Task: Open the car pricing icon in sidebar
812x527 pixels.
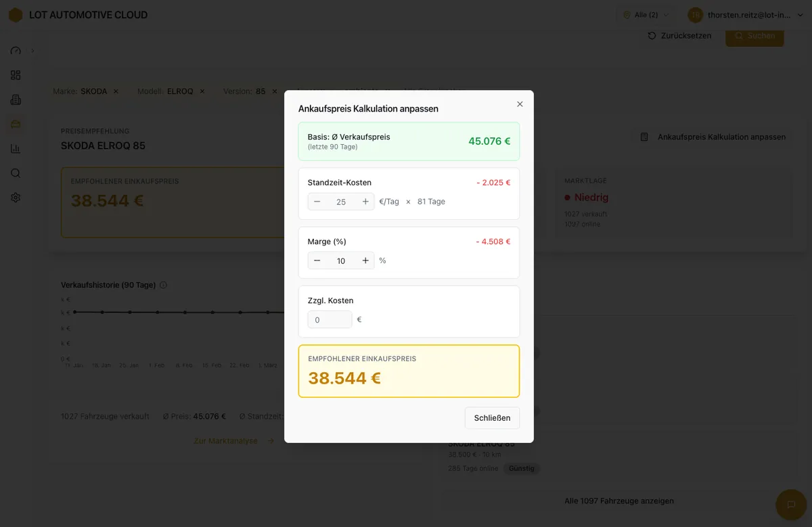Action: [16, 124]
